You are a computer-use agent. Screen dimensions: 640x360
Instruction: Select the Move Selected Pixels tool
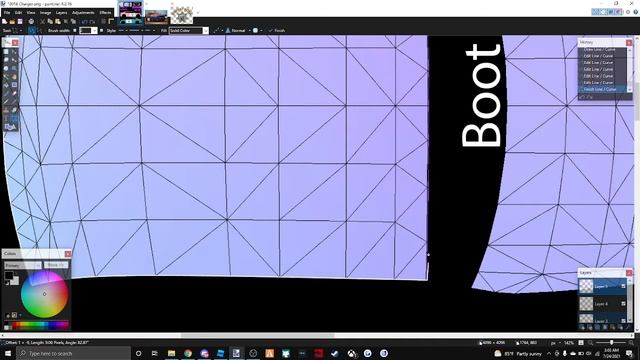click(14, 52)
